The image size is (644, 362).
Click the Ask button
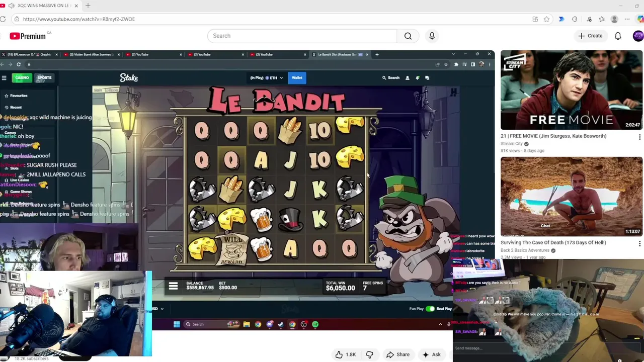(431, 354)
